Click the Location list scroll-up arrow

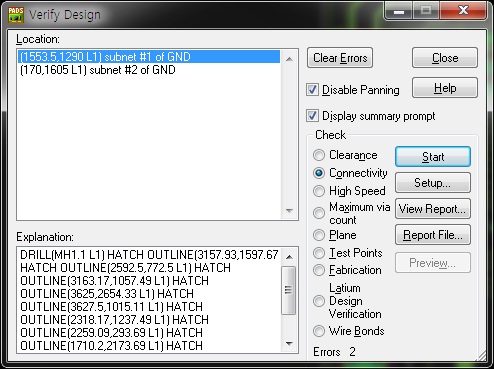click(x=289, y=59)
